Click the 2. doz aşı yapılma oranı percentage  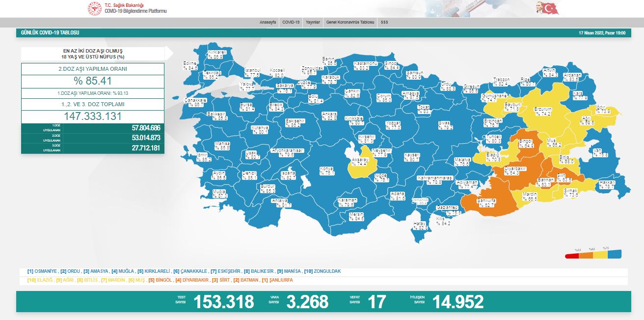pos(92,81)
